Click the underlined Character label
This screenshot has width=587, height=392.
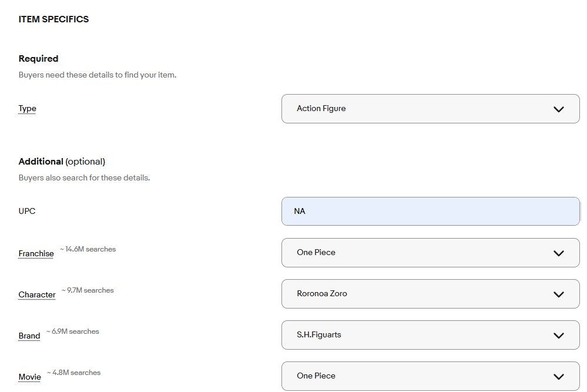36,294
